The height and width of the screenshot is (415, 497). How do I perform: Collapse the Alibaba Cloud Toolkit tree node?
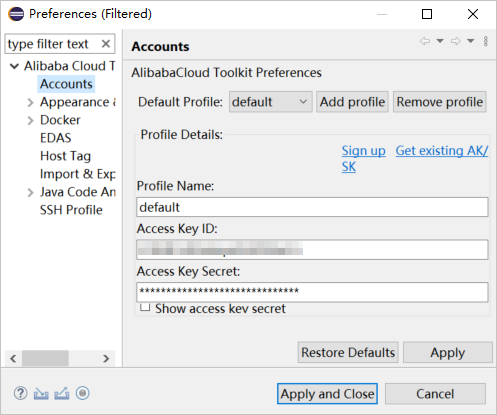[14, 66]
